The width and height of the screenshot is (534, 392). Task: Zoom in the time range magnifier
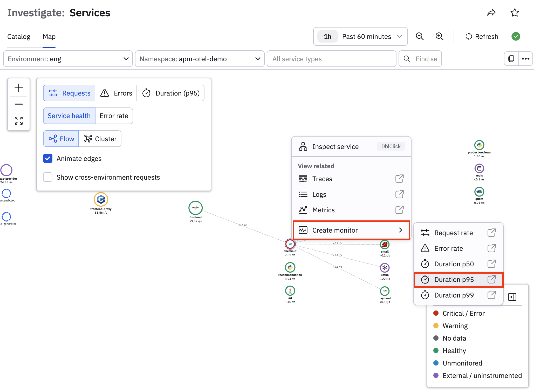click(x=439, y=36)
